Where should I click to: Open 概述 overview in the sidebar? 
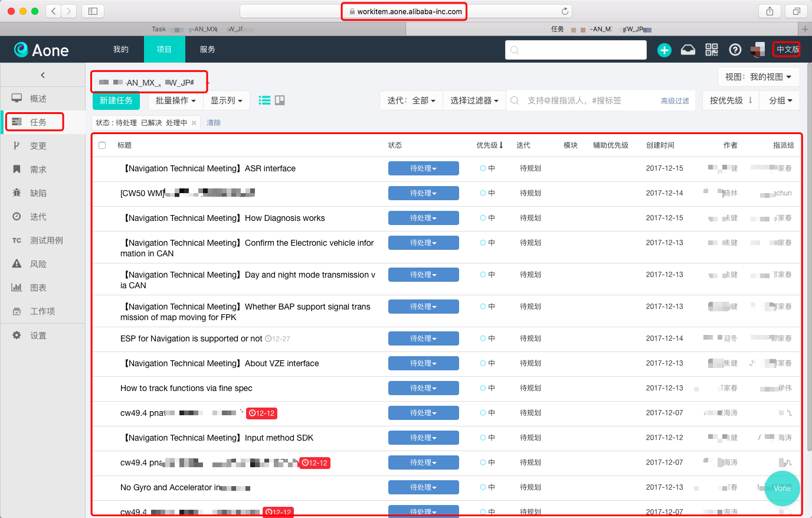(x=43, y=99)
